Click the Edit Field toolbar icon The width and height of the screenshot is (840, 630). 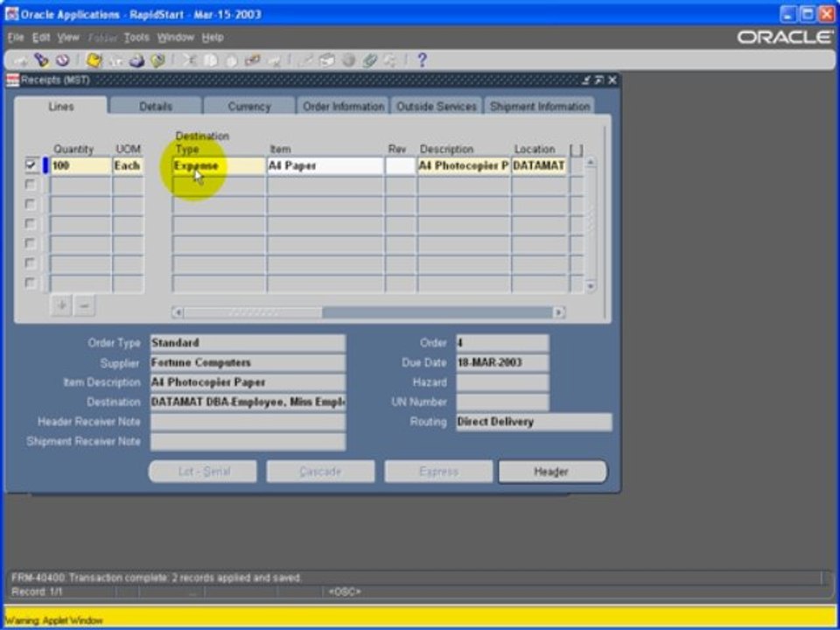pyautogui.click(x=305, y=60)
